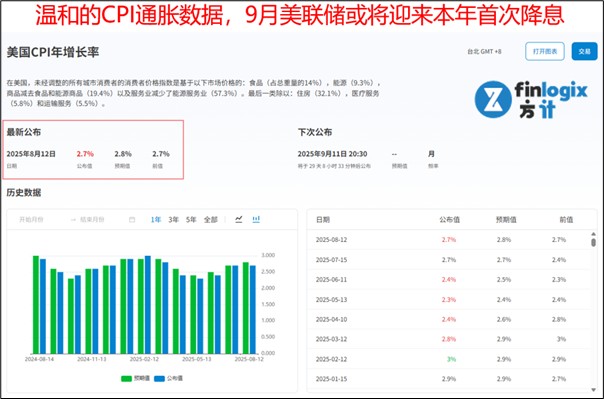
Task: Click the 日期 column header
Action: tap(323, 220)
